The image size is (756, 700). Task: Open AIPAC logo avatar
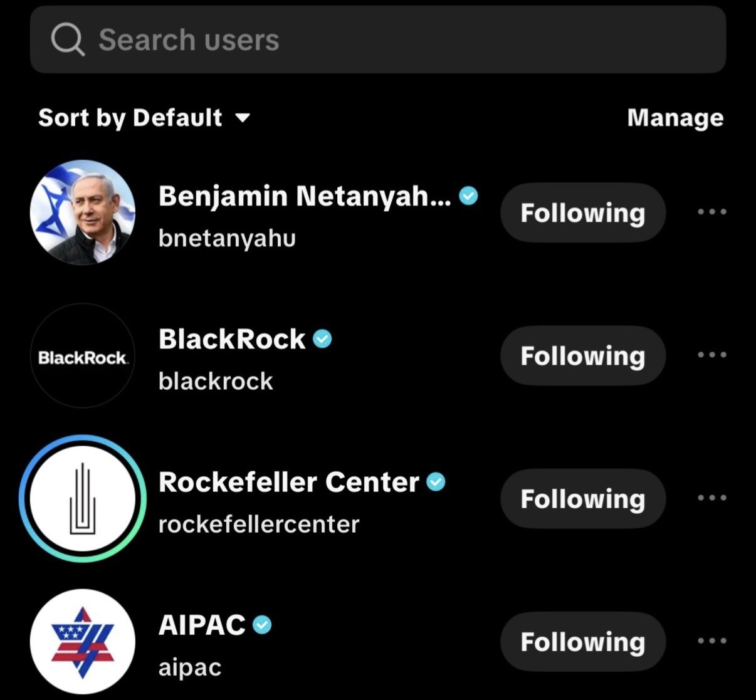pyautogui.click(x=83, y=642)
